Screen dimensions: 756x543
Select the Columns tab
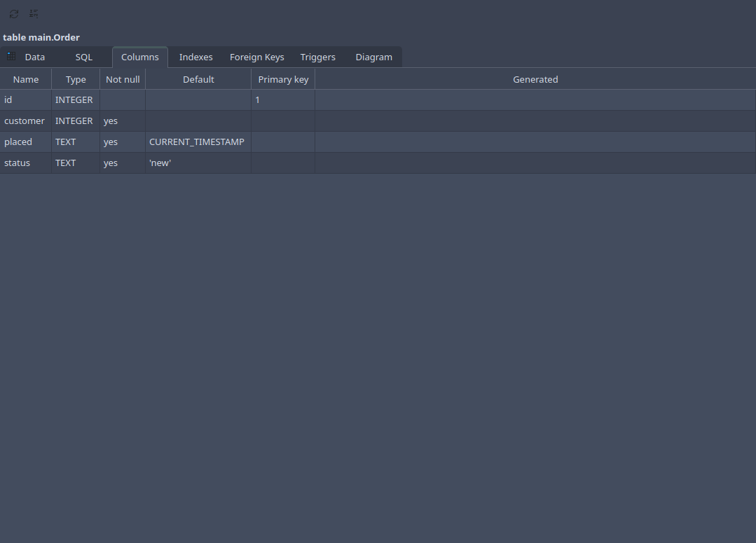point(140,57)
